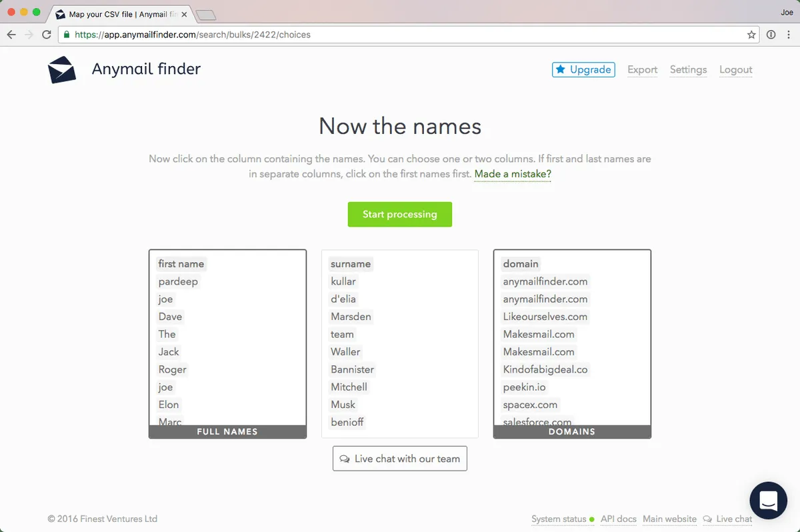The width and height of the screenshot is (800, 532).
Task: Click the Marsden cell
Action: point(351,317)
